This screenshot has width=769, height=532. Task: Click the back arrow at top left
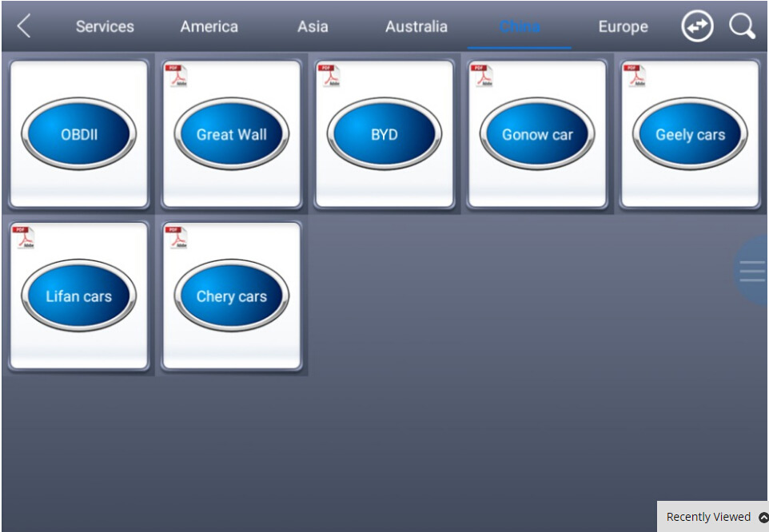(22, 26)
